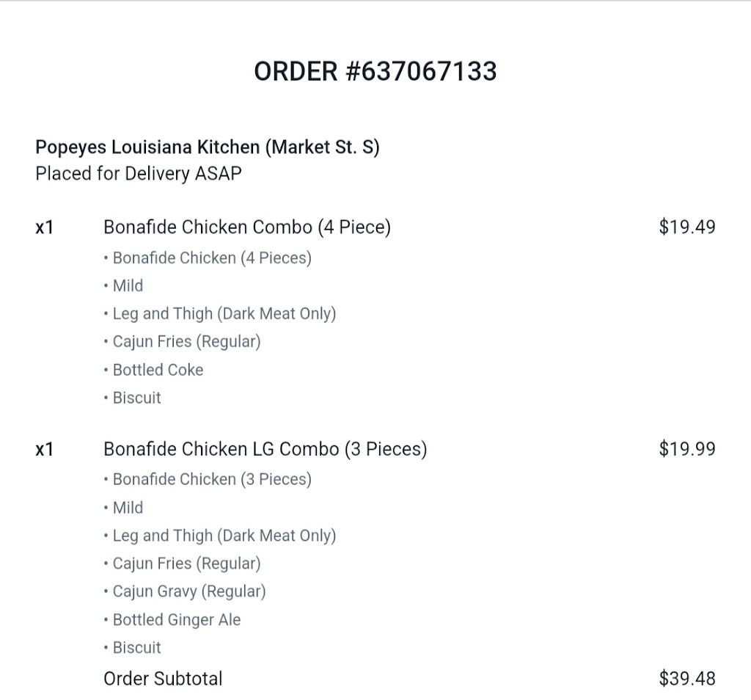Select the Popeyes Louisiana Kitchen restaurant name
Screen dimensions: 751x700
[x=208, y=147]
